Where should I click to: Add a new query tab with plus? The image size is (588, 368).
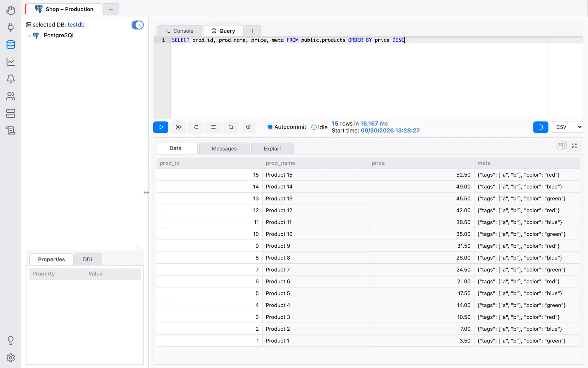click(x=253, y=31)
